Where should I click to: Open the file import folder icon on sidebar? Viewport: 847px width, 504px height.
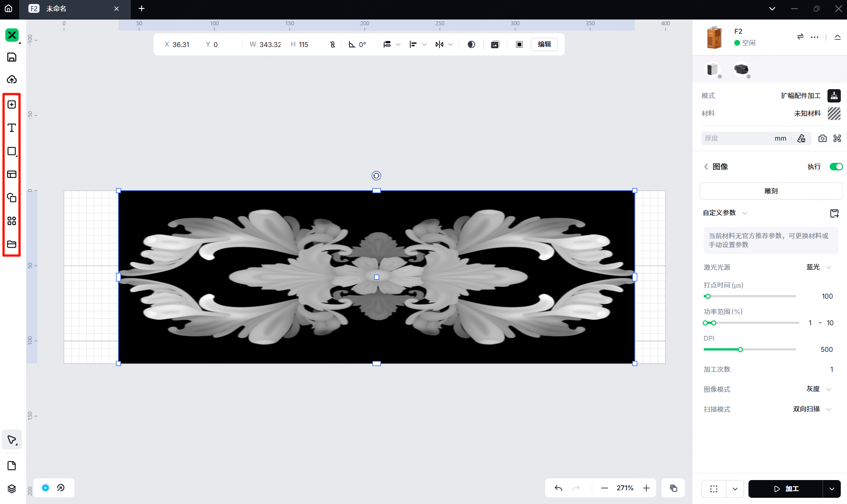[x=12, y=244]
